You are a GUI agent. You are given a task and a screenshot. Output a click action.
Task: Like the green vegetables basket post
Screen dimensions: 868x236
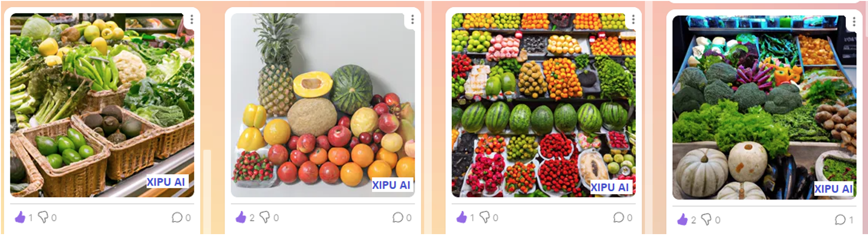(x=20, y=217)
